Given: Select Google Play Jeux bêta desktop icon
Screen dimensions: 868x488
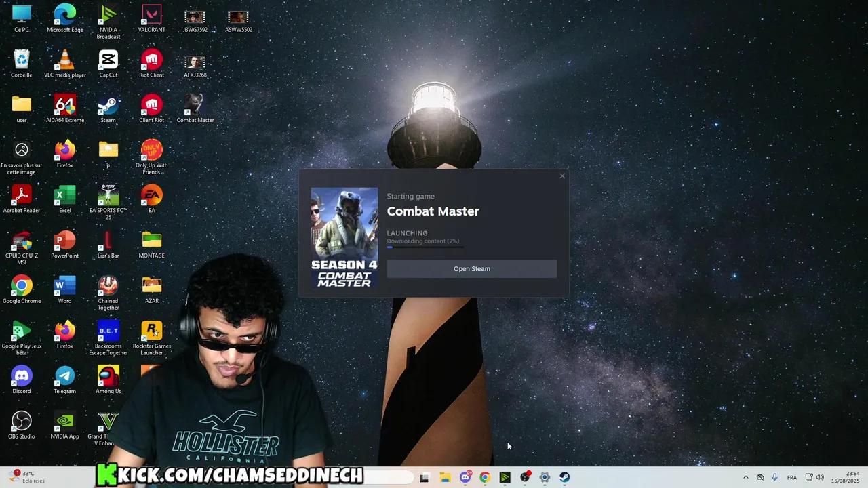Looking at the screenshot, I should 22,338.
